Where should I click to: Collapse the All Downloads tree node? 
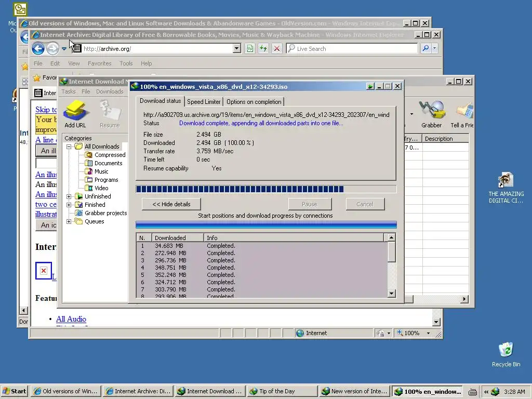pos(69,147)
